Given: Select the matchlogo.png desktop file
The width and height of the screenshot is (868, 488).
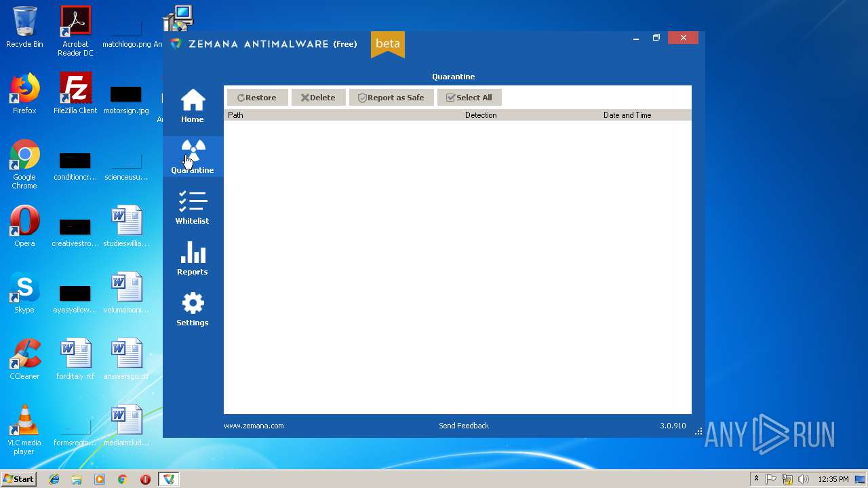Looking at the screenshot, I should 127,33.
